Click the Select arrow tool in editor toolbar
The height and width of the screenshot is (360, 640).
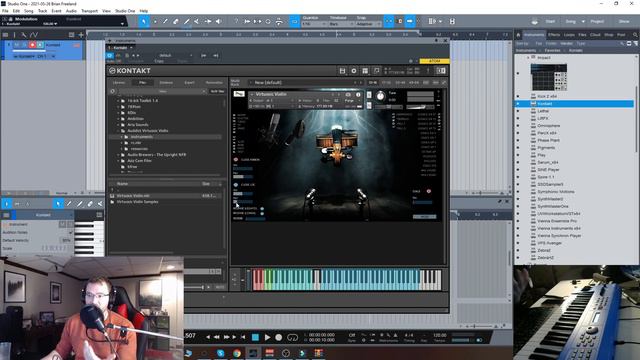tap(58, 203)
